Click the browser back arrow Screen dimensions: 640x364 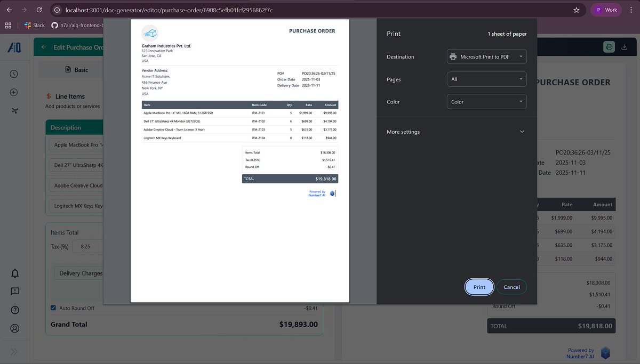(x=9, y=10)
